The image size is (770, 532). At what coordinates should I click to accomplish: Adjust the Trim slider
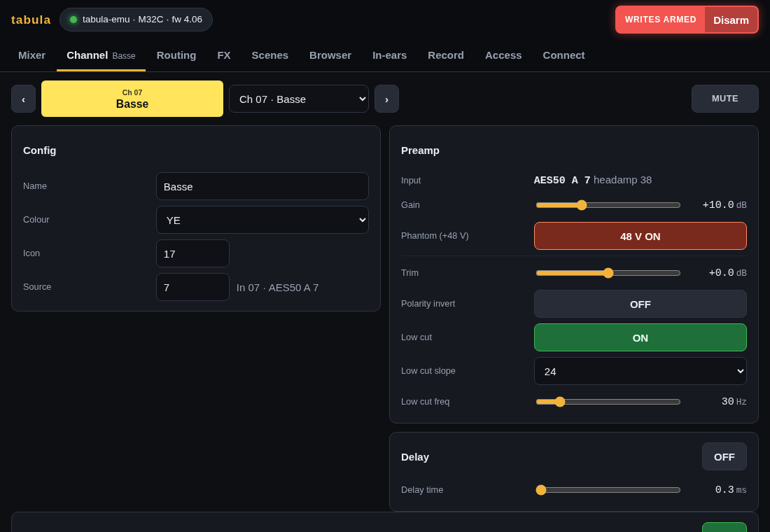pos(608,273)
